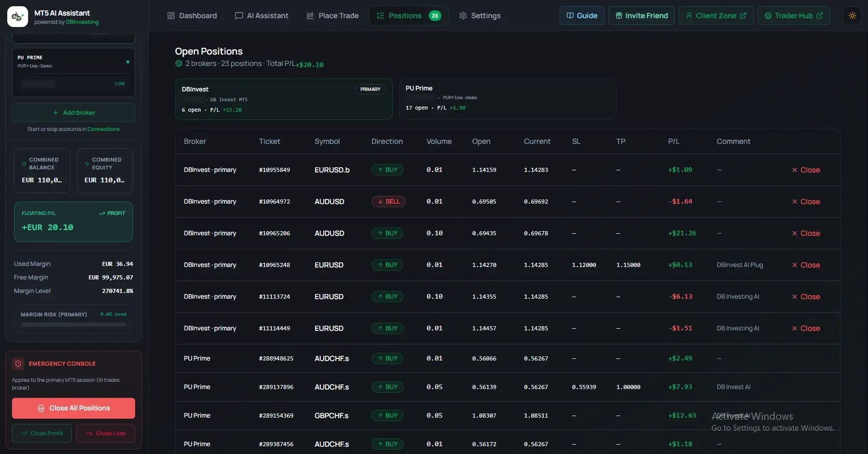Click the Margin Level 270741.8% value

(117, 291)
